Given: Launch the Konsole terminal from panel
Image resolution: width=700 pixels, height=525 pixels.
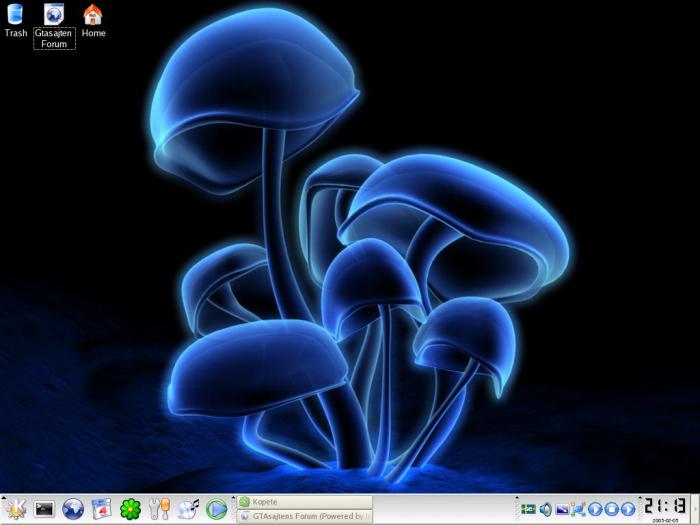Looking at the screenshot, I should pyautogui.click(x=44, y=509).
